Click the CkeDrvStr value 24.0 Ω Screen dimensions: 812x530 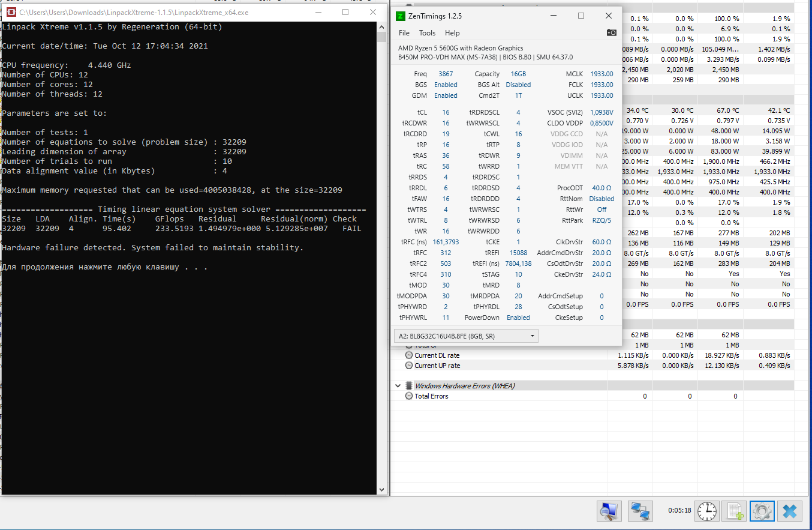pos(602,274)
